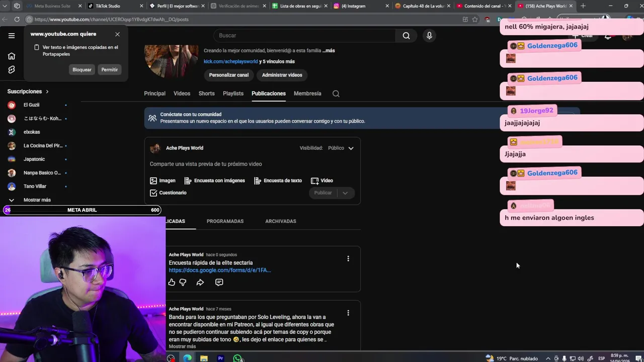Switch to the PROGRAMADAS posts tab
The image size is (644, 362).
pos(225,221)
